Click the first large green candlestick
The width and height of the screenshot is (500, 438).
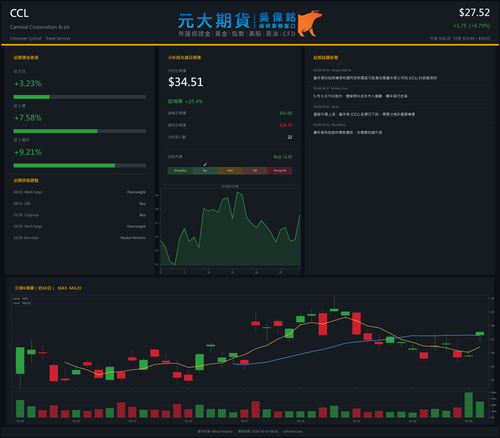click(x=20, y=361)
